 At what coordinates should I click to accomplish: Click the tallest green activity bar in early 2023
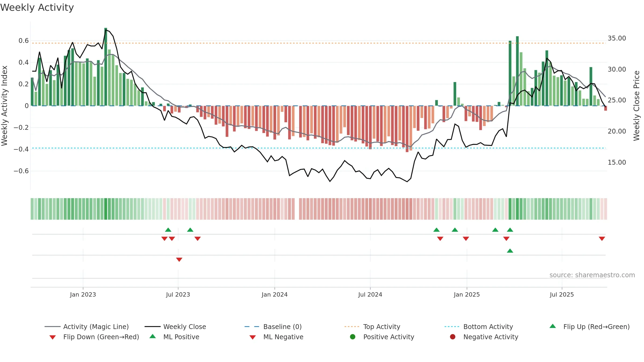[x=106, y=67]
